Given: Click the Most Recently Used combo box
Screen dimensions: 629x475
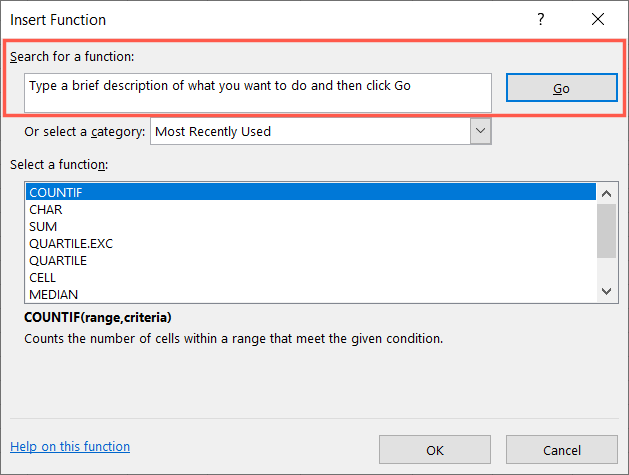Looking at the screenshot, I should click(x=310, y=131).
